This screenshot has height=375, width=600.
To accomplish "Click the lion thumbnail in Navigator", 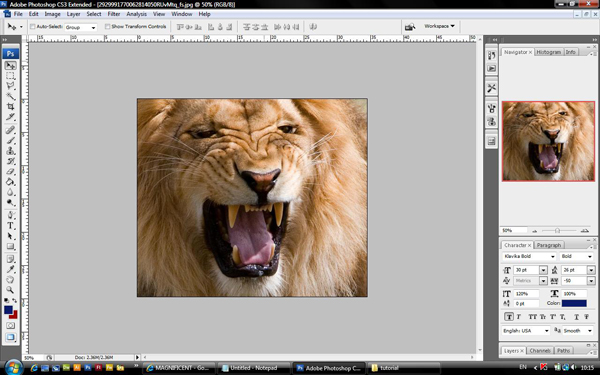I will coord(548,141).
